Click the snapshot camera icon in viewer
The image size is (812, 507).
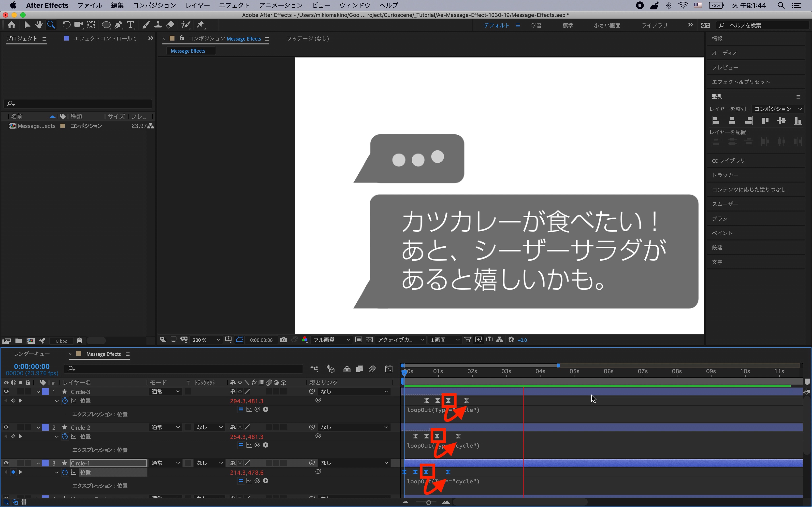pos(283,340)
